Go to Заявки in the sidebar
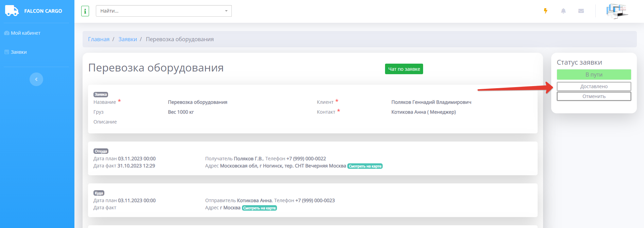 [x=19, y=52]
